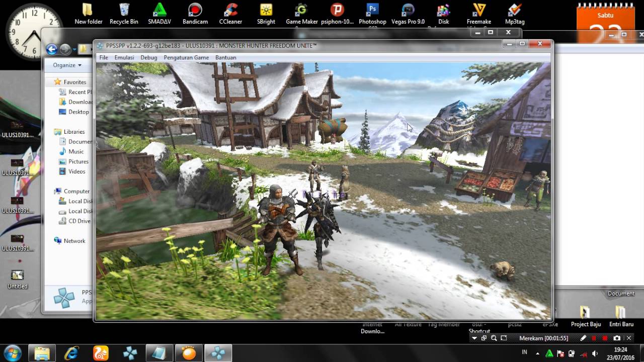This screenshot has height=362, width=644.
Task: Click the network signal tray icon
Action: click(x=584, y=353)
